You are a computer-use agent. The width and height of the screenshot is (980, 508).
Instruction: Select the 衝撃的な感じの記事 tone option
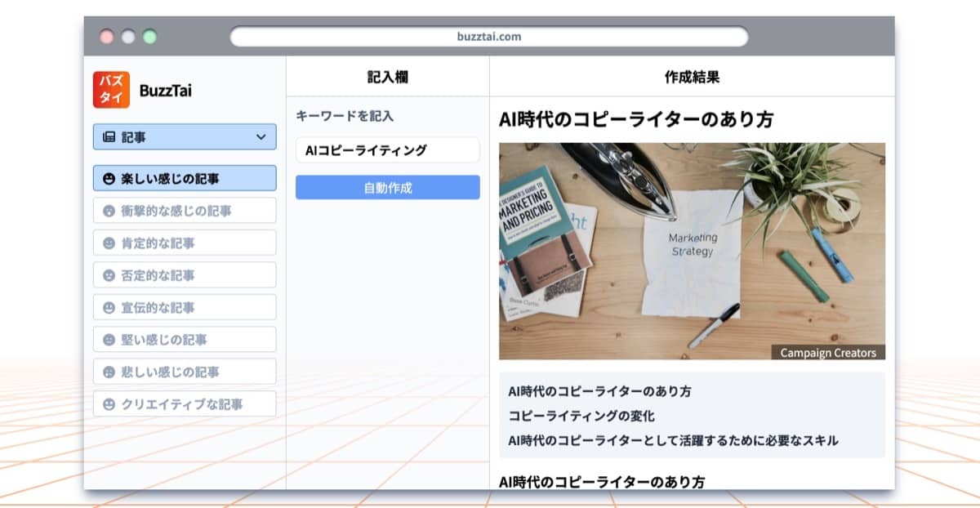(x=185, y=211)
